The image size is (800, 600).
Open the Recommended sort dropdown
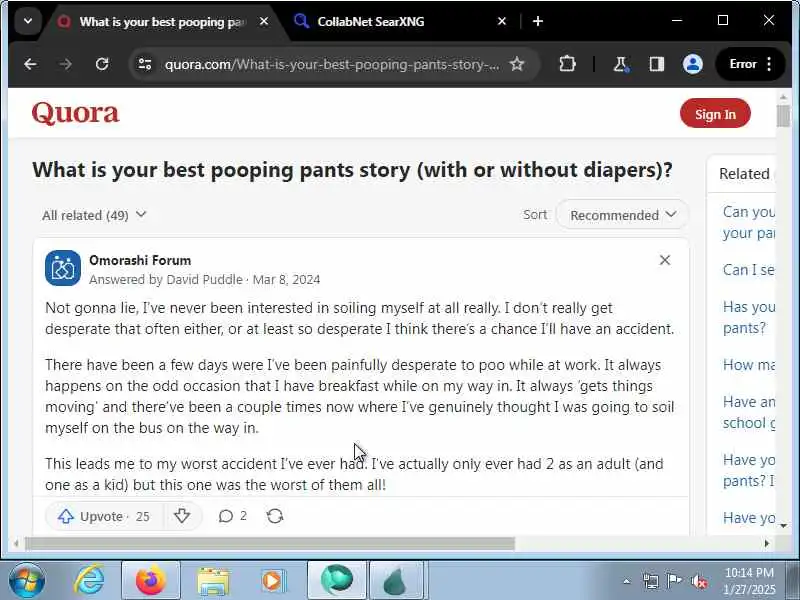pyautogui.click(x=622, y=215)
